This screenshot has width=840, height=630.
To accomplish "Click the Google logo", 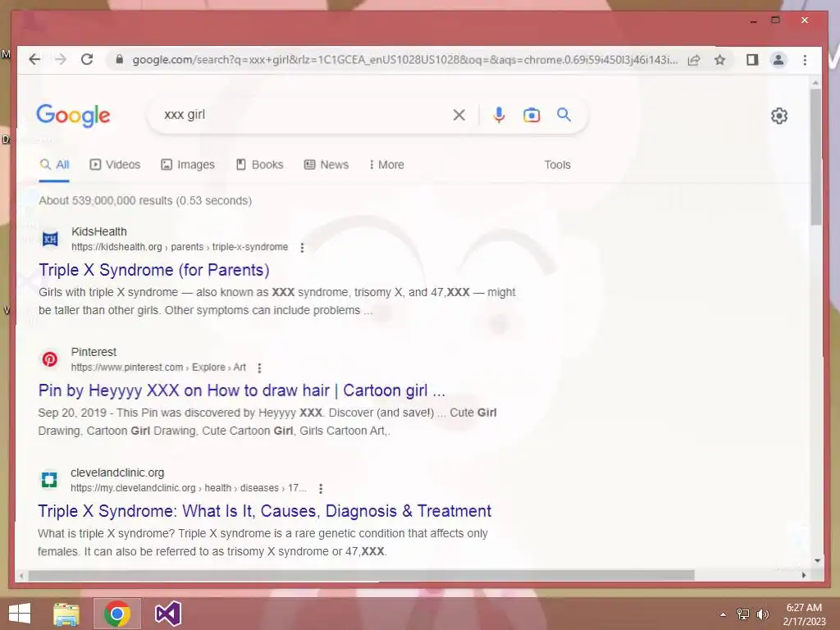I will tap(73, 116).
